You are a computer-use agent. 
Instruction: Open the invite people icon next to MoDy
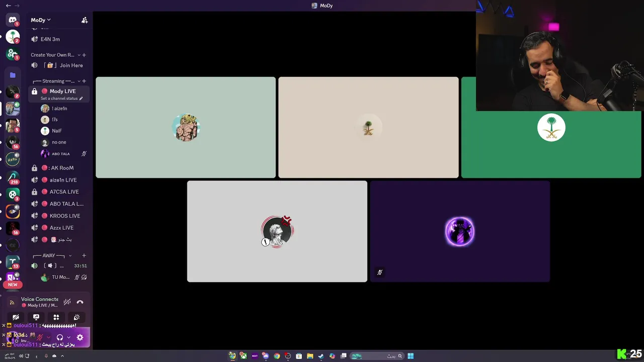coord(85,20)
